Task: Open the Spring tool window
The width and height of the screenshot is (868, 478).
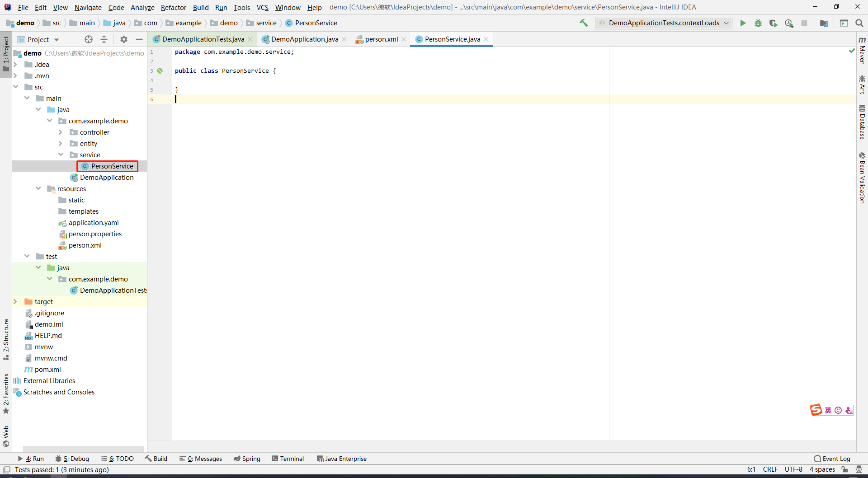Action: pos(247,459)
